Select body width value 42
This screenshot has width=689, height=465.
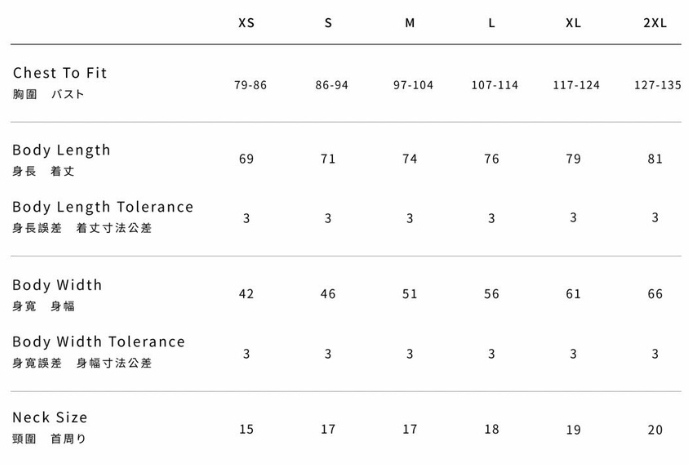[x=246, y=294]
